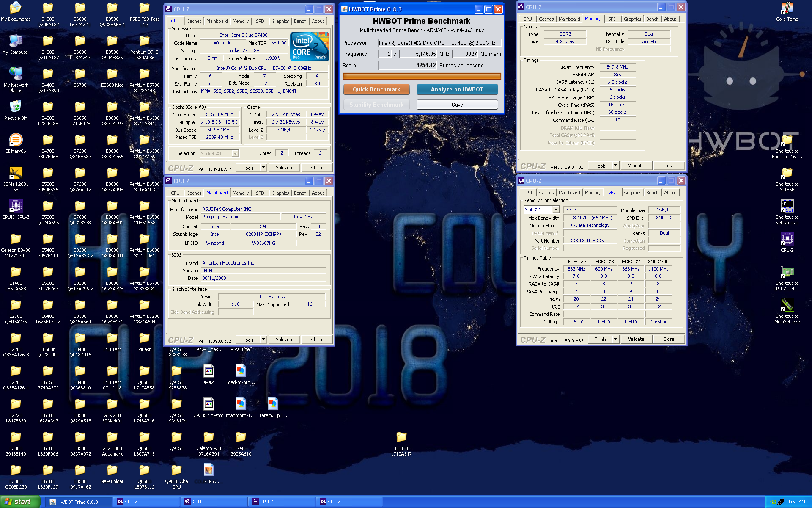The width and height of the screenshot is (812, 508).
Task: Select Graphics tab in the Memory CPU-Z window
Action: 632,19
